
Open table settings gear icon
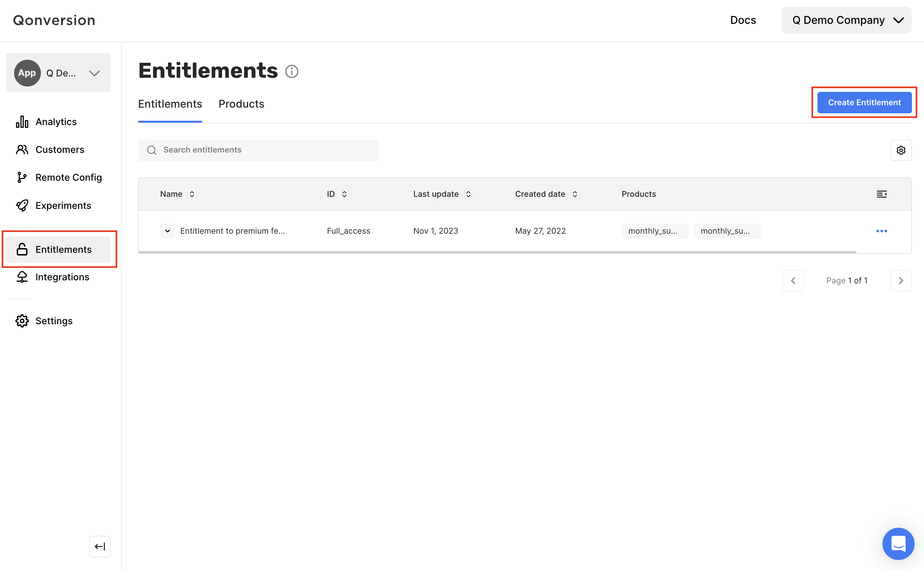click(x=901, y=150)
